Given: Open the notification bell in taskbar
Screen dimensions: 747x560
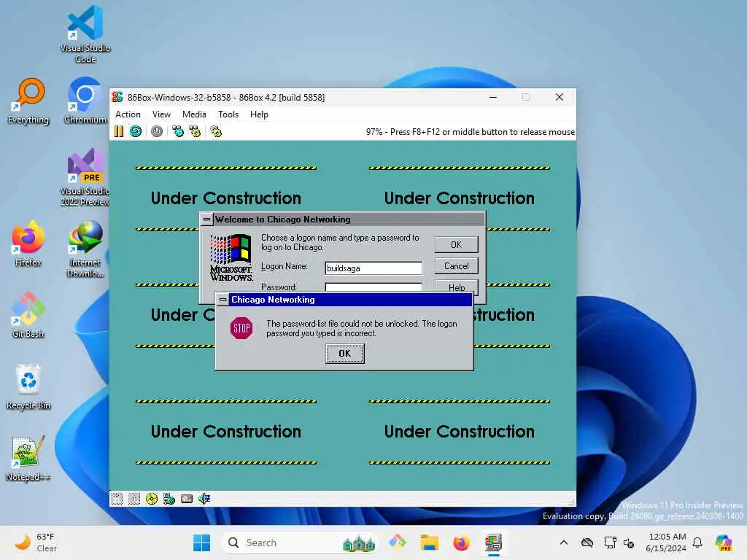Looking at the screenshot, I should [697, 542].
